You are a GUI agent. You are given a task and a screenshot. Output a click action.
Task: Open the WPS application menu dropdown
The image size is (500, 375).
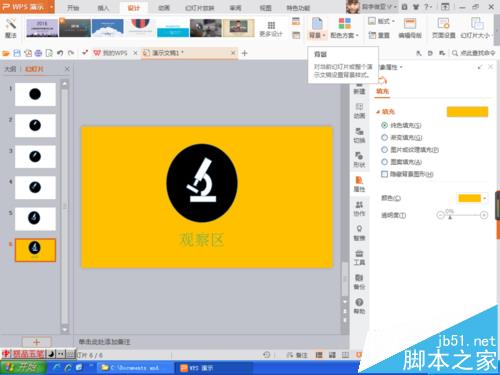tap(52, 7)
